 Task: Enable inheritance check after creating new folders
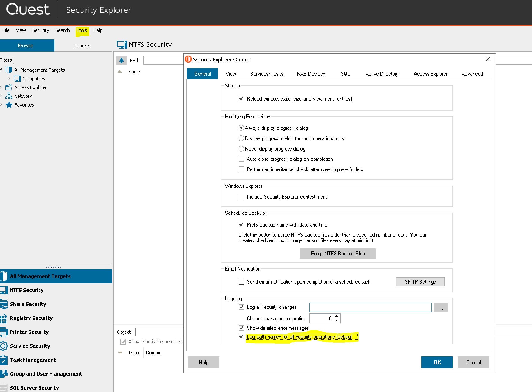click(x=241, y=169)
